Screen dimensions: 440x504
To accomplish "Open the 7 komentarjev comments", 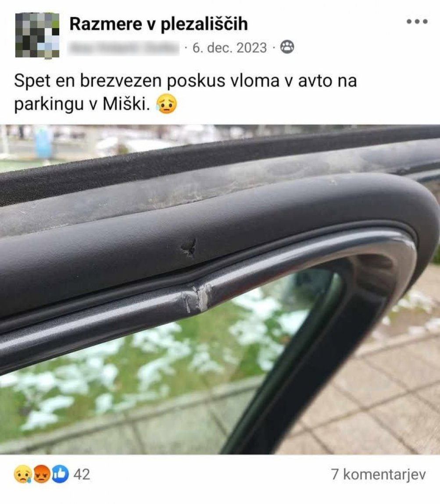I will pos(378,475).
